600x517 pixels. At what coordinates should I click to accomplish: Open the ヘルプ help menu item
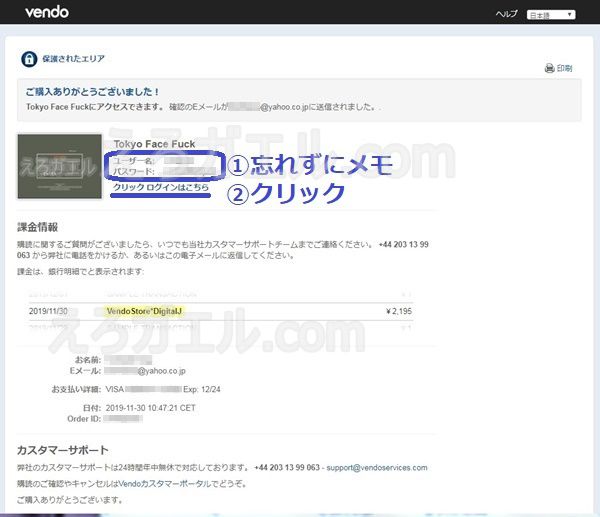click(x=507, y=15)
